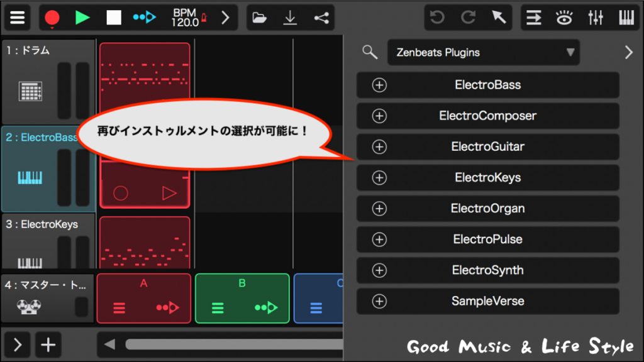Select the arrow pointer tool
This screenshot has width=644, height=362.
tap(499, 17)
